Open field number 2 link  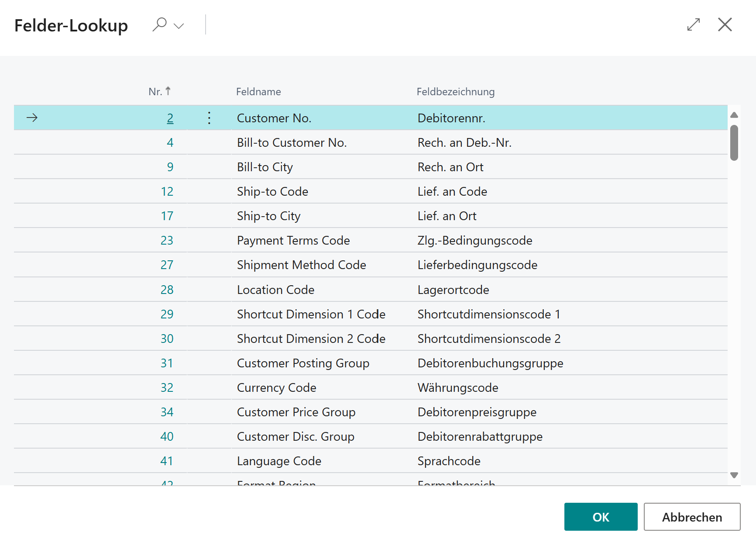click(x=170, y=118)
